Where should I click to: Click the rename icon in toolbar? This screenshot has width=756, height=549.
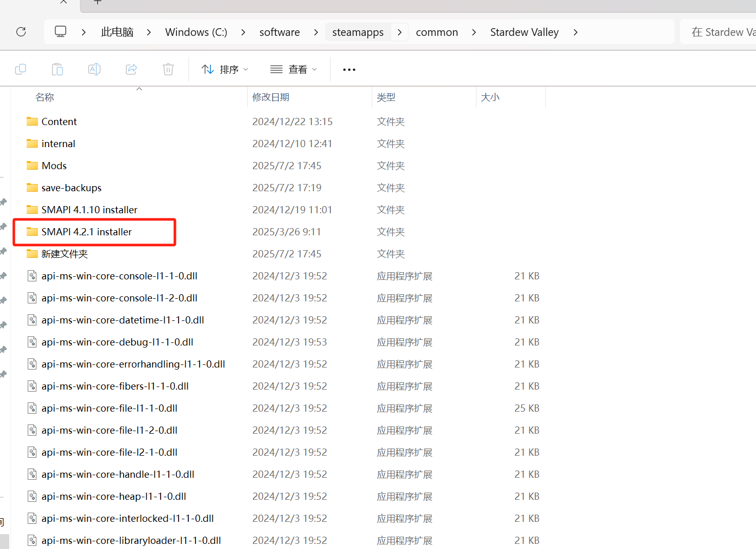point(94,69)
